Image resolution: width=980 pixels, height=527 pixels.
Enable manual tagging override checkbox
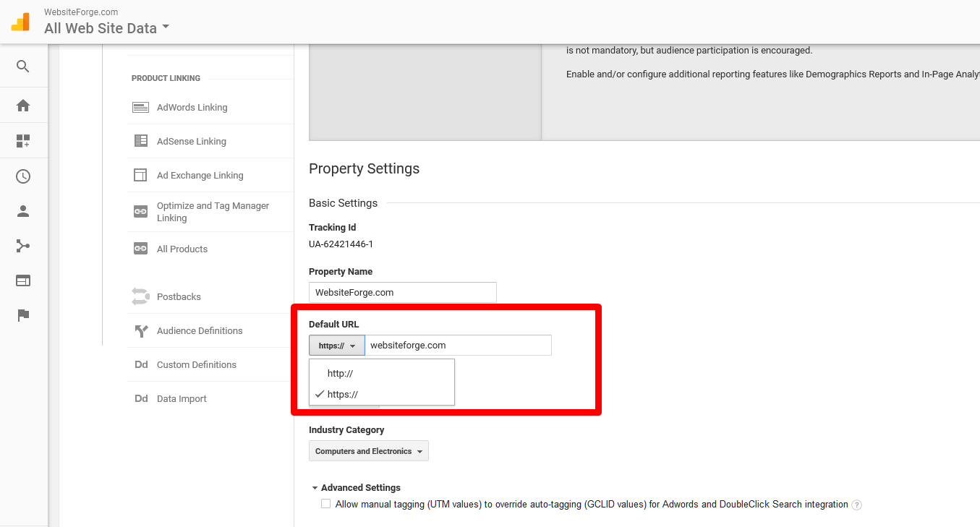coord(325,504)
